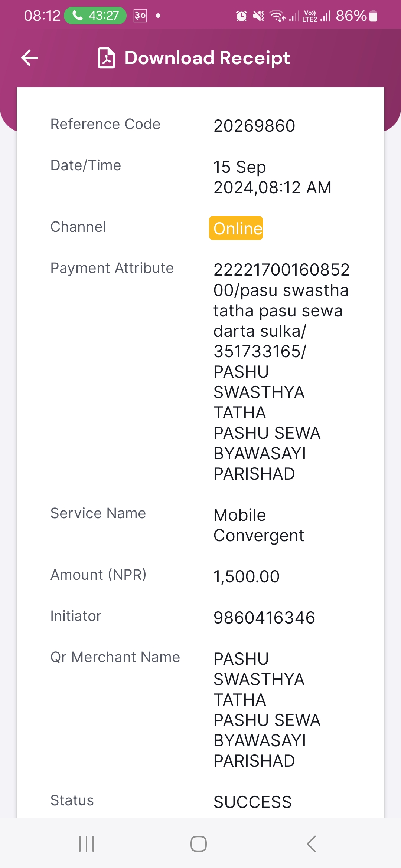Tap the Download Receipt title
The image size is (401, 868).
pyautogui.click(x=207, y=58)
